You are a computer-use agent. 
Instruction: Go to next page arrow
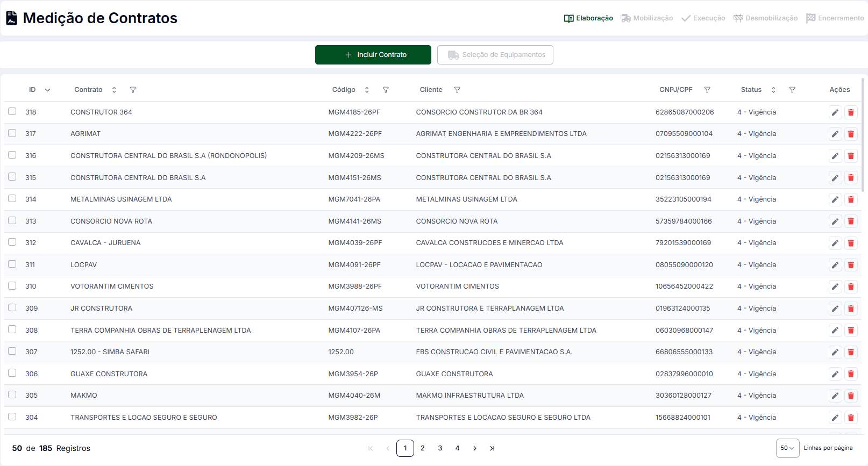[475, 448]
